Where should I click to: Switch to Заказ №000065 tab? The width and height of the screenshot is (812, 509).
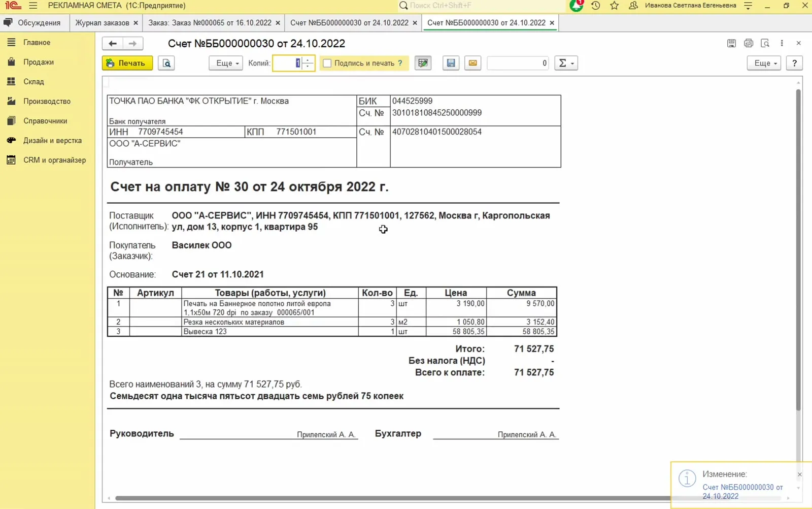click(x=210, y=23)
